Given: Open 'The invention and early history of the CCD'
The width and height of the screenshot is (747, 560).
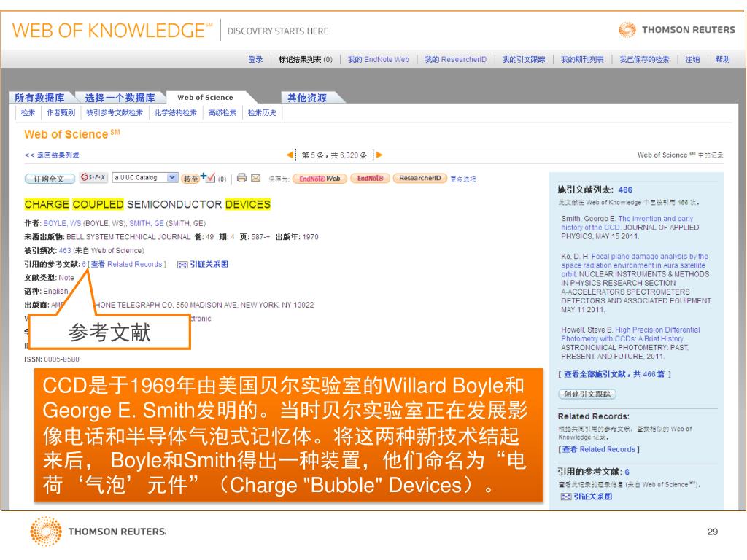Looking at the screenshot, I should tap(627, 223).
